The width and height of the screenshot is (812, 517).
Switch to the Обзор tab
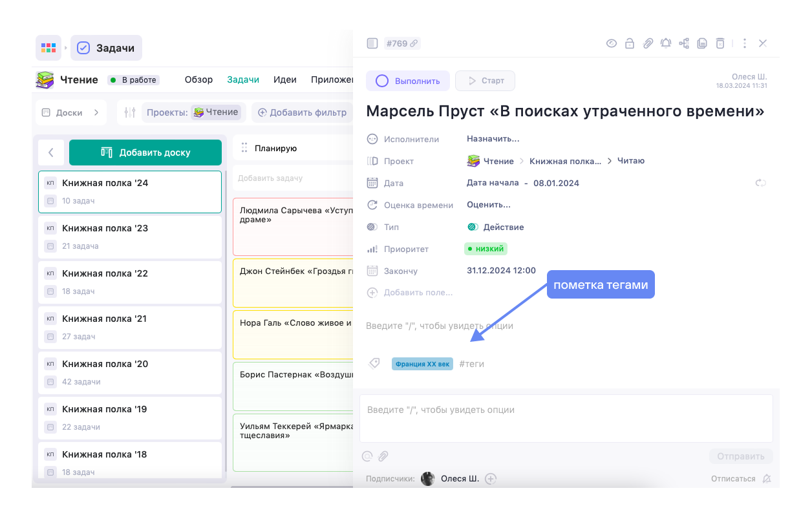198,79
